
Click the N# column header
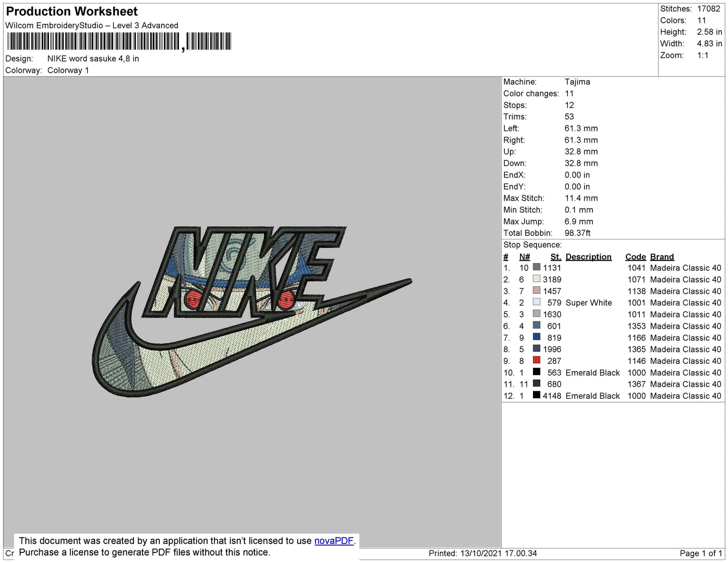(524, 257)
